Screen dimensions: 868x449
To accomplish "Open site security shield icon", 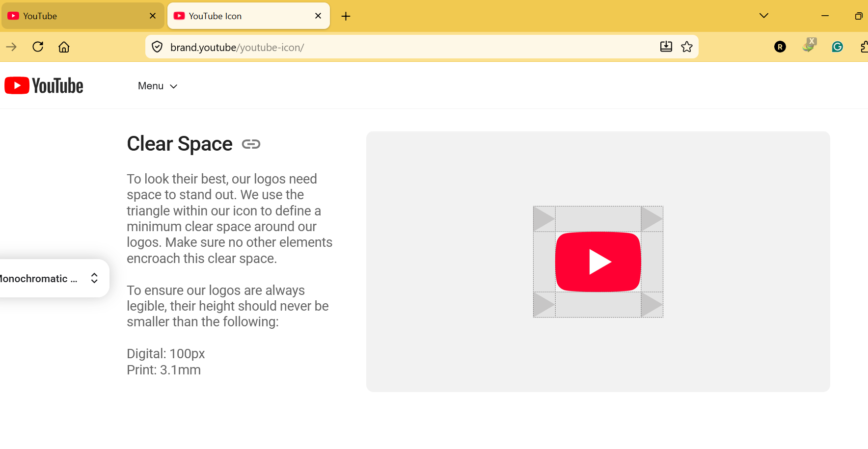I will tap(157, 47).
